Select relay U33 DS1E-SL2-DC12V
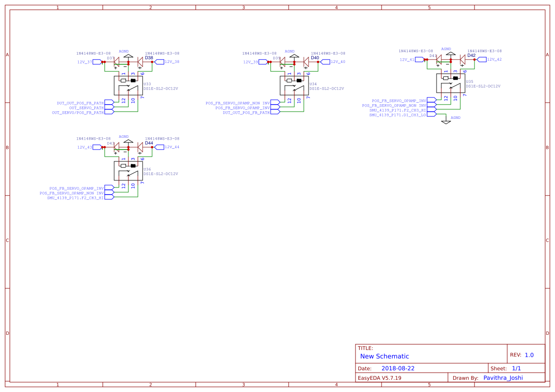 [x=128, y=85]
